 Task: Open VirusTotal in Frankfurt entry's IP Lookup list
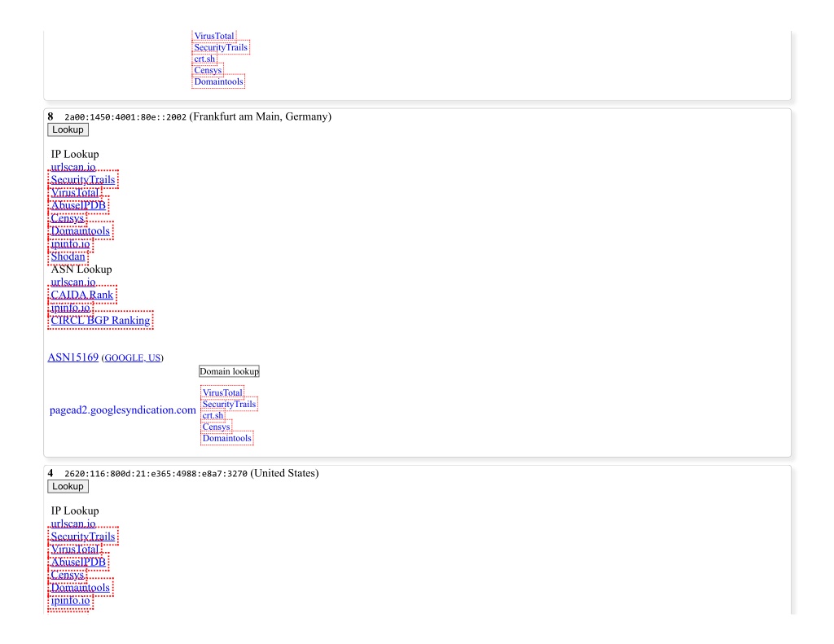74,192
